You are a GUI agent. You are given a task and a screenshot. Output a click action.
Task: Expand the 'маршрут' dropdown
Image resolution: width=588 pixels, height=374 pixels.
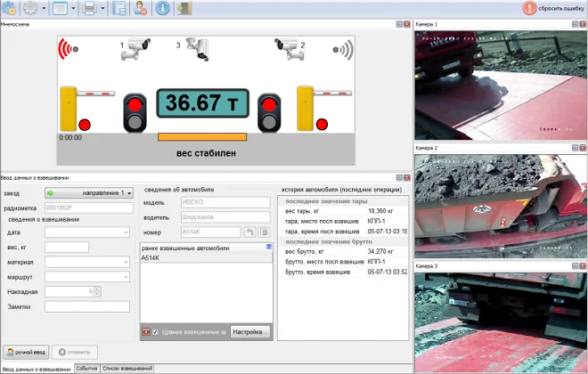[x=87, y=277]
